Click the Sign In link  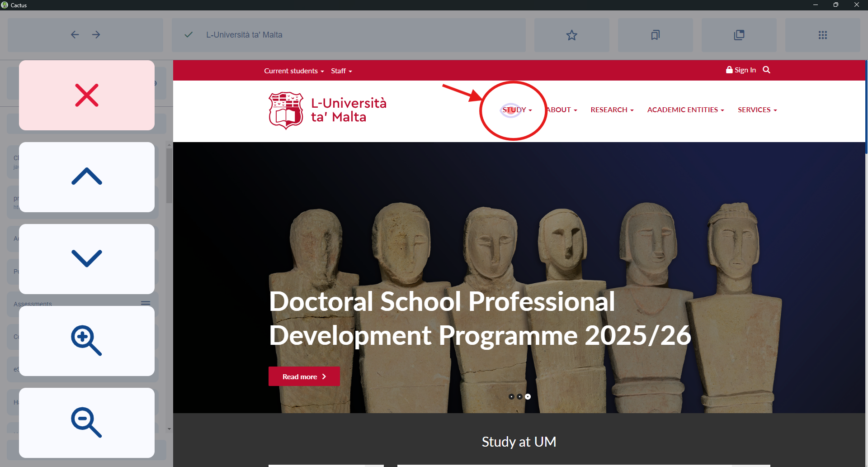(x=741, y=70)
